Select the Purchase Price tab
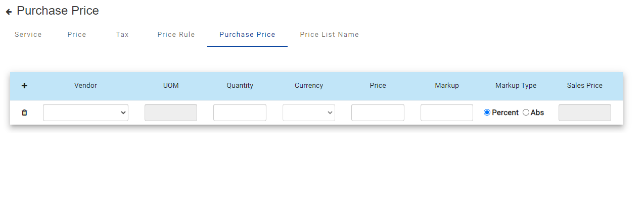This screenshot has width=644, height=220. [x=247, y=35]
